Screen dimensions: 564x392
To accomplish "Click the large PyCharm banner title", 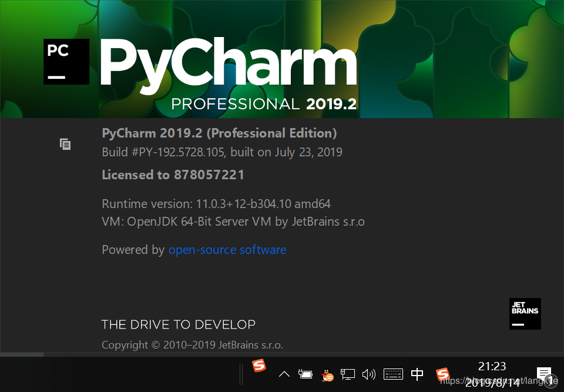I will point(228,66).
